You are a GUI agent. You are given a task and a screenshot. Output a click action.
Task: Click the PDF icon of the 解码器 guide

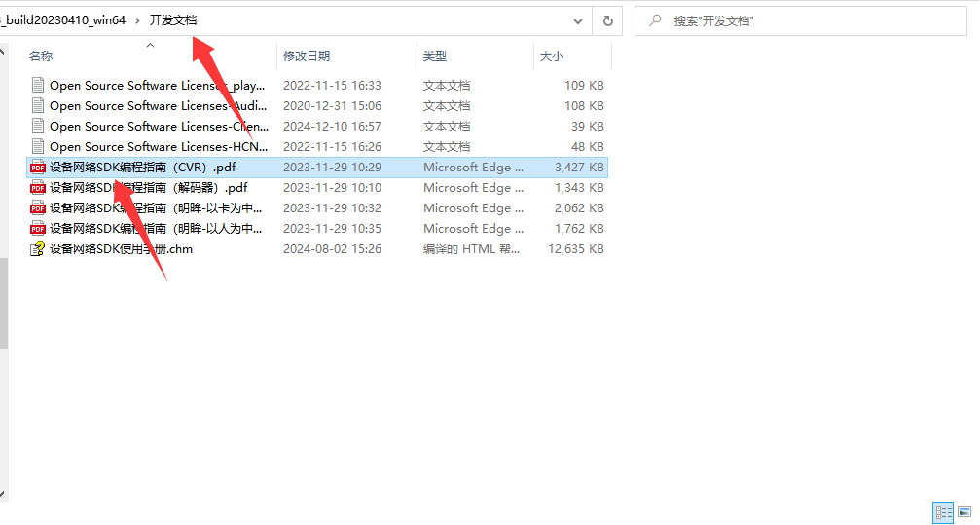[x=38, y=188]
